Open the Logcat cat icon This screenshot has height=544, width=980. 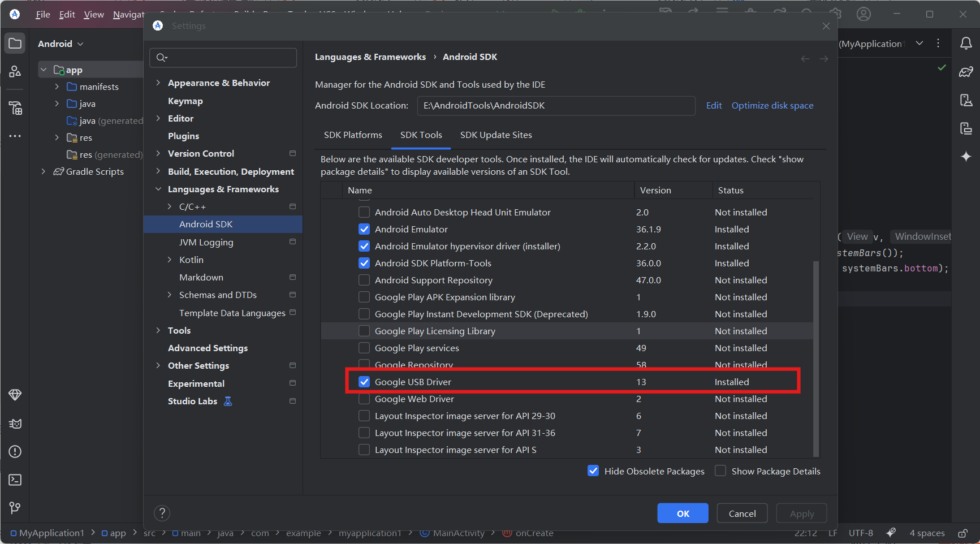pyautogui.click(x=15, y=424)
